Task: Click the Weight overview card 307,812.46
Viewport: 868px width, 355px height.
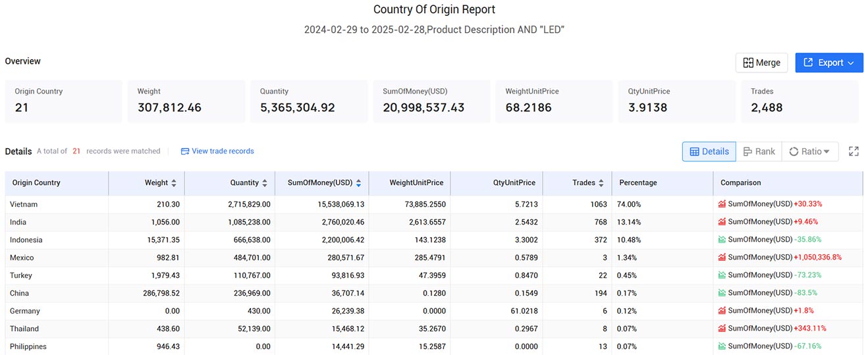Action: coord(186,101)
